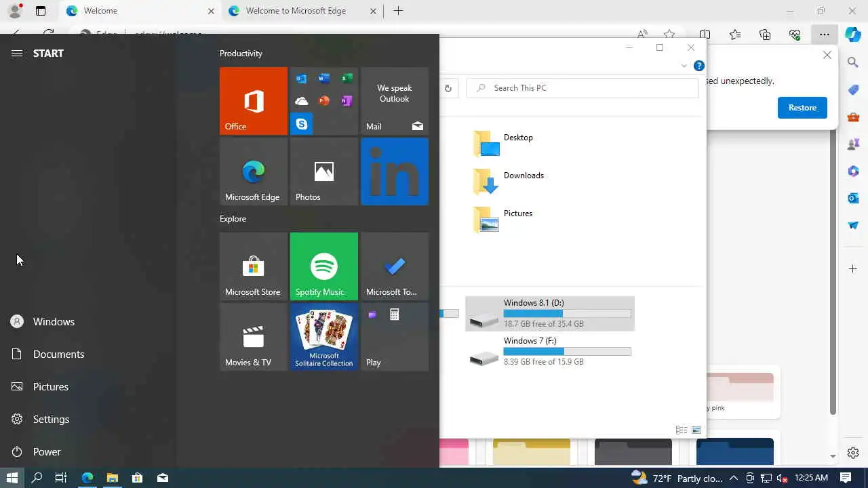
Task: Open Movies & TV tile
Action: (x=254, y=336)
